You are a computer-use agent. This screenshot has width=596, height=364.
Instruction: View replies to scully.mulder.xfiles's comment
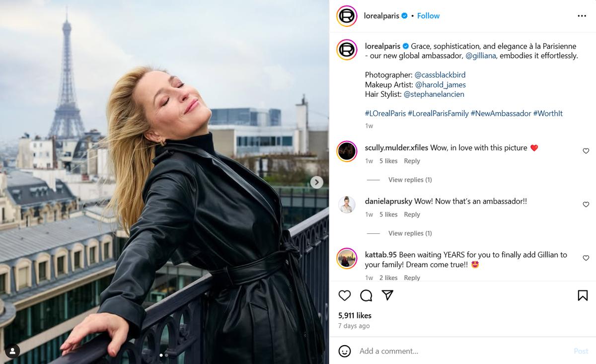(x=410, y=179)
